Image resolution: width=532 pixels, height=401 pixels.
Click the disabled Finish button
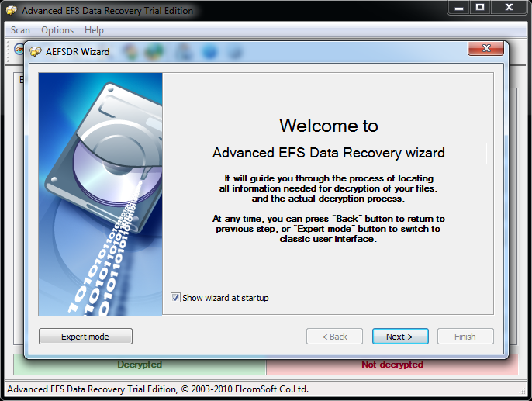coord(465,337)
